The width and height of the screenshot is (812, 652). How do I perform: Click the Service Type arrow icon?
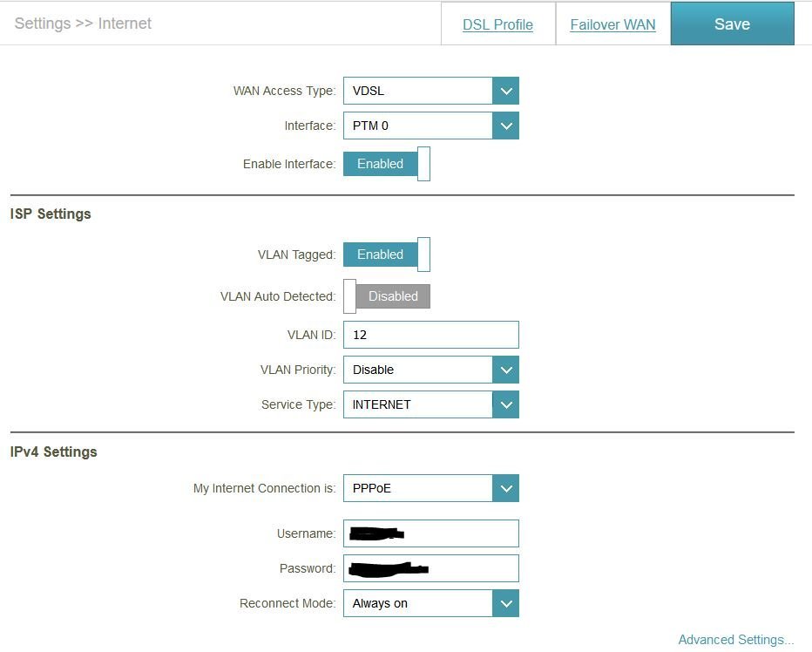tap(505, 404)
